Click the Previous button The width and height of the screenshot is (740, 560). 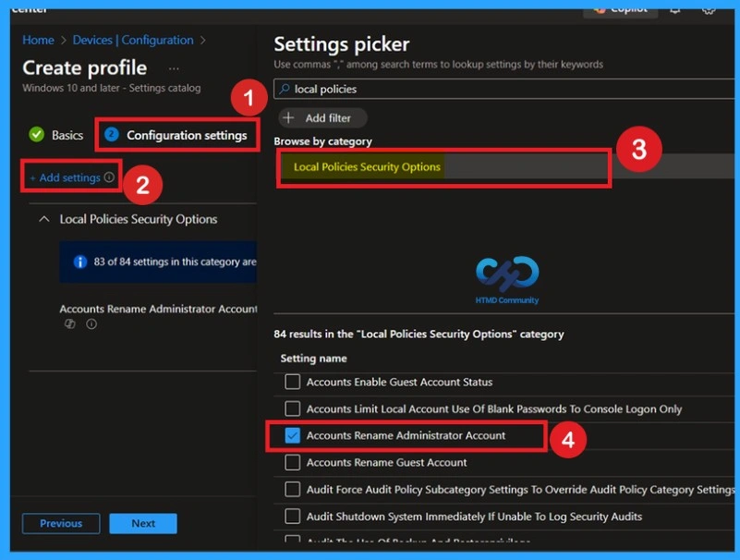(60, 523)
